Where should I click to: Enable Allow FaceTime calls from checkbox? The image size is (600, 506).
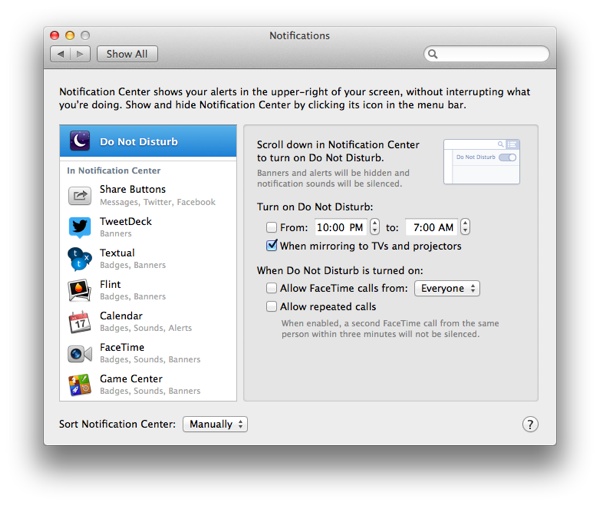[x=272, y=289]
